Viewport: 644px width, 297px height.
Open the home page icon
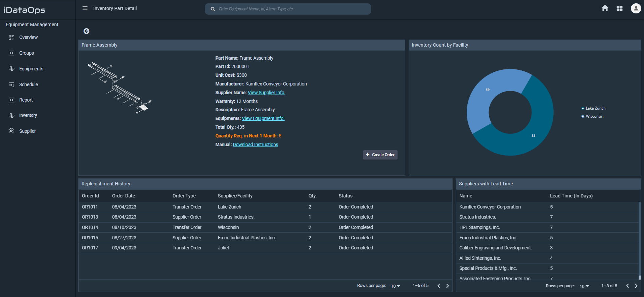coord(605,8)
